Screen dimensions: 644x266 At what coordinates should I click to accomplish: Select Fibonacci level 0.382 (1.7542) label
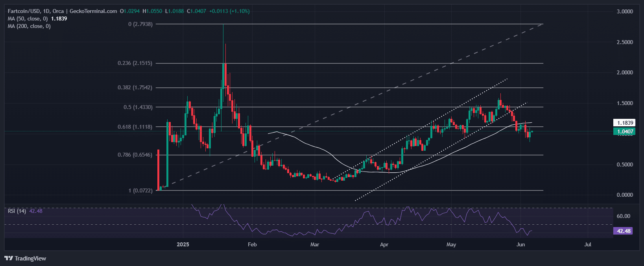(x=135, y=87)
